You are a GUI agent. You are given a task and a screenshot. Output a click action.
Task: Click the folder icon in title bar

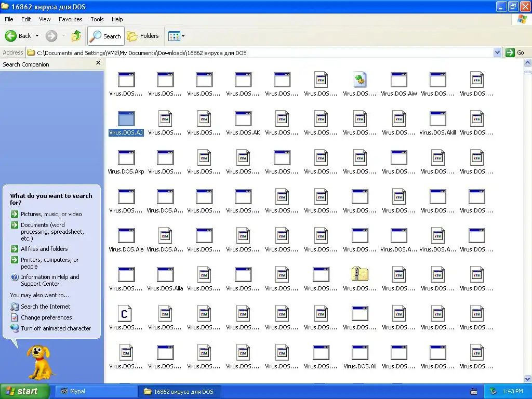click(x=5, y=6)
